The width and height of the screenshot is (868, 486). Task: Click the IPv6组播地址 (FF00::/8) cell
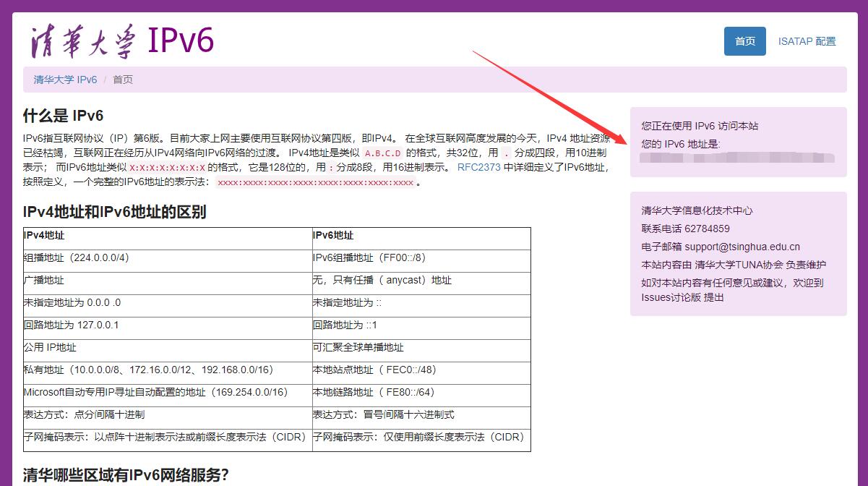click(x=421, y=260)
